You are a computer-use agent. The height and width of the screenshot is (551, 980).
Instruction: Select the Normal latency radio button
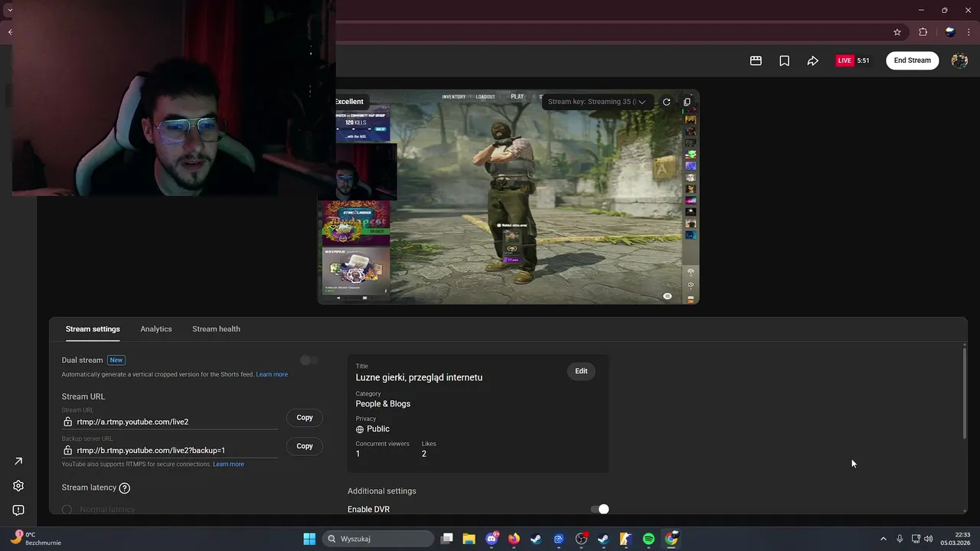(67, 510)
